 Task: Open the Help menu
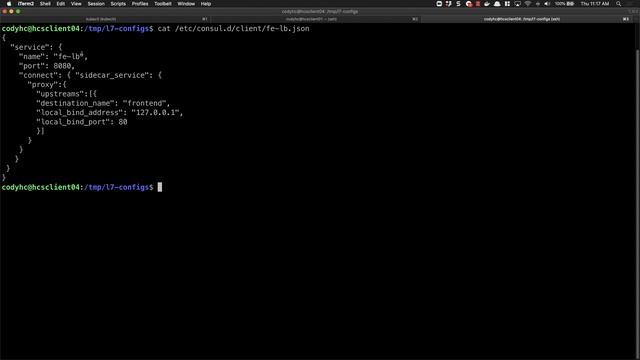click(x=206, y=4)
